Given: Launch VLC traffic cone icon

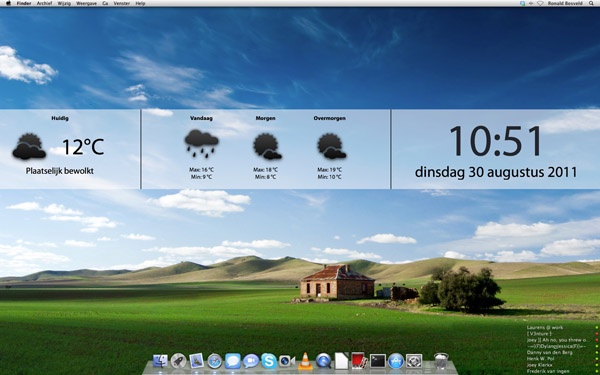Looking at the screenshot, I should (305, 361).
